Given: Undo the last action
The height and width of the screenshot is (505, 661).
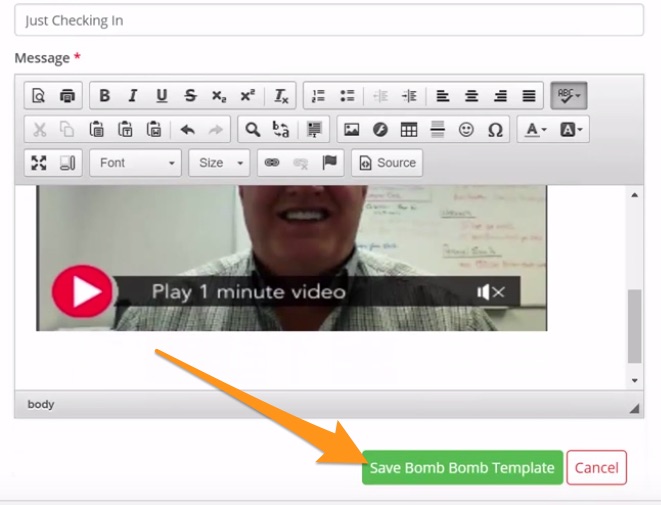Looking at the screenshot, I should click(187, 129).
